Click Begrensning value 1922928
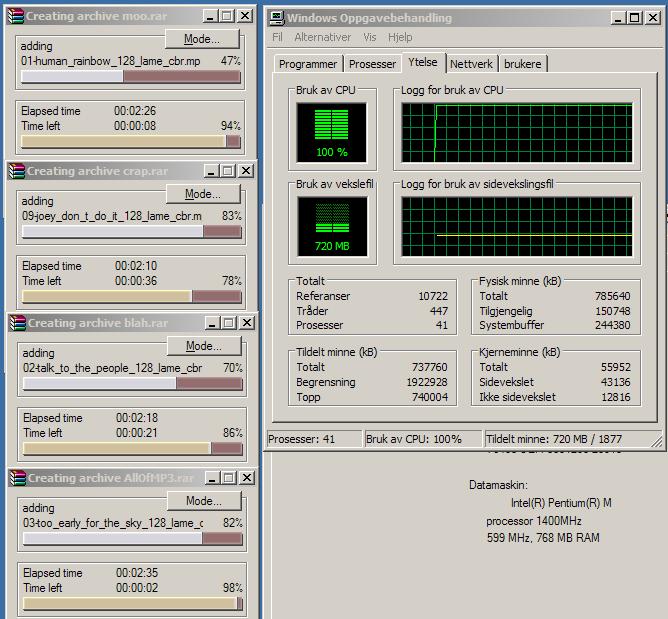 click(427, 382)
